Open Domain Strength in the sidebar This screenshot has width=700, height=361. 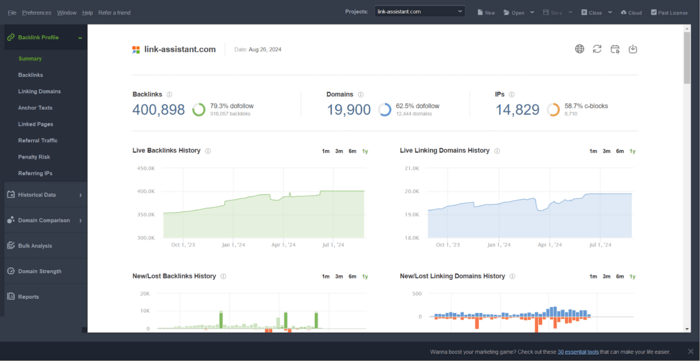coord(39,271)
